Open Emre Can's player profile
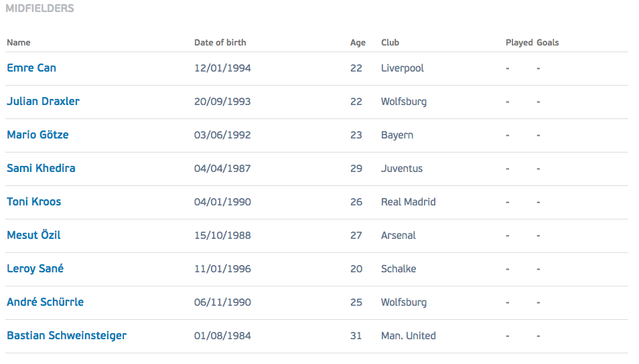The height and width of the screenshot is (364, 639). pos(31,68)
